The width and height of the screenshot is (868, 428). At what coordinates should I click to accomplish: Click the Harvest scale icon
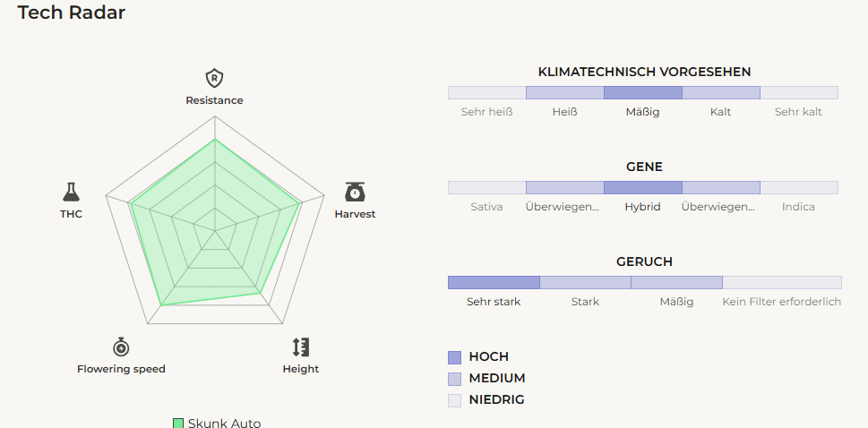tap(355, 192)
